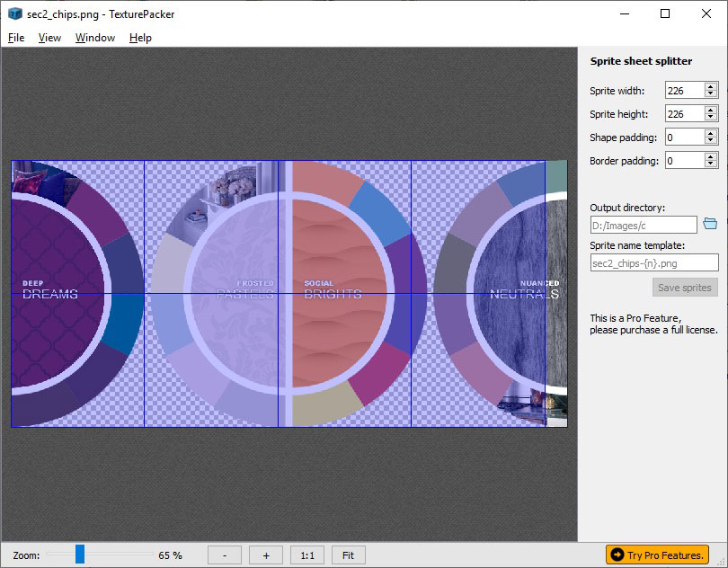Open the View menu

pyautogui.click(x=49, y=38)
